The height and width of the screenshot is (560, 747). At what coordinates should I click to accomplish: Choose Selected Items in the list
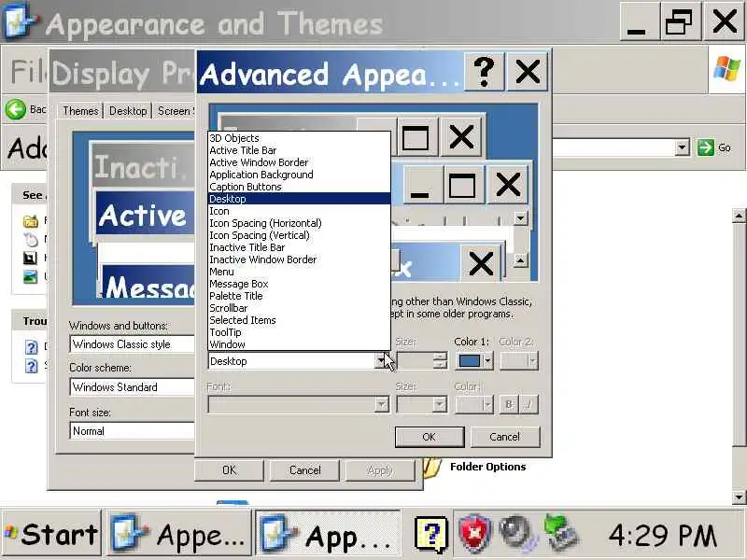299,320
